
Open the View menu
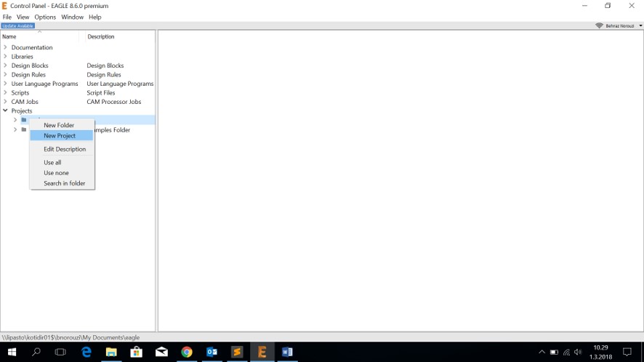(x=23, y=17)
